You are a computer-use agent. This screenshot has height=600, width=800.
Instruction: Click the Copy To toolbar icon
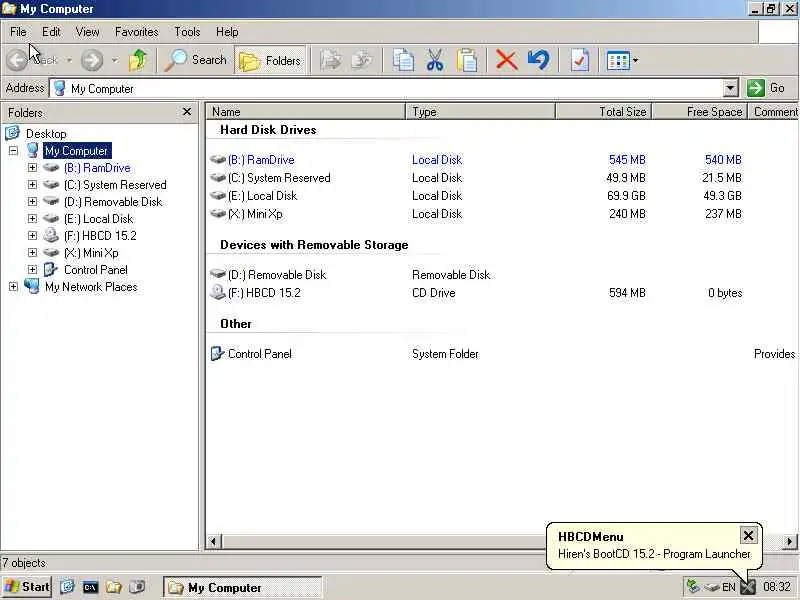click(362, 60)
